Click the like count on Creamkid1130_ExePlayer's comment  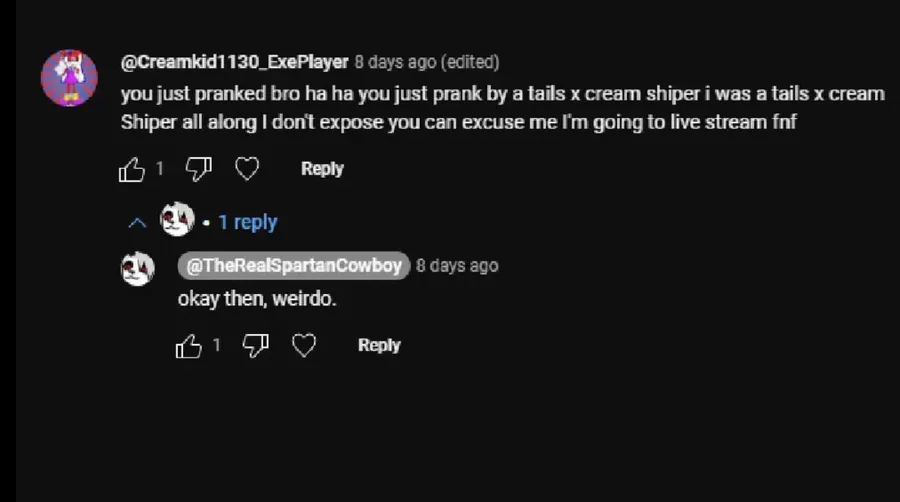(160, 169)
